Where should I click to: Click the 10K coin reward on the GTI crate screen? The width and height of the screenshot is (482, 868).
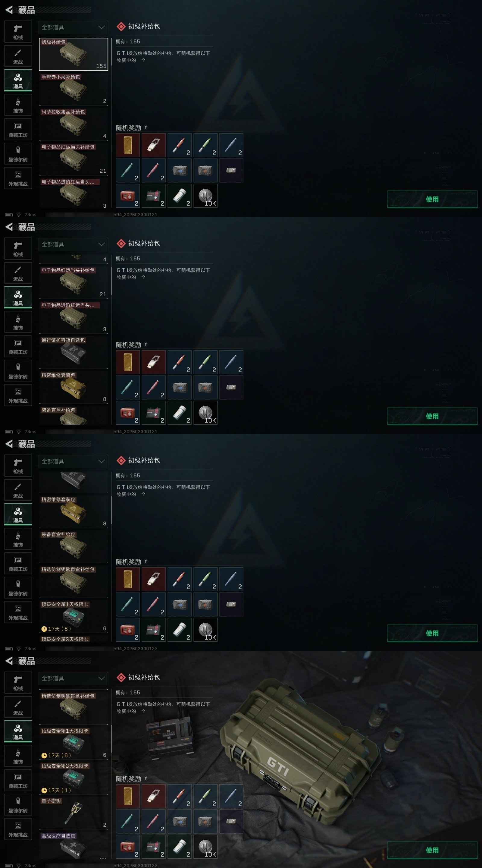click(x=205, y=847)
